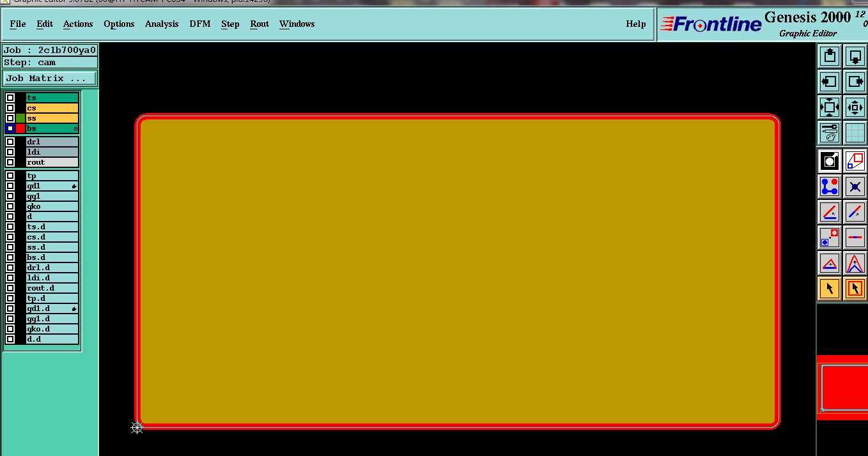Select the gg1 layer row
The image size is (868, 456).
pyautogui.click(x=52, y=196)
